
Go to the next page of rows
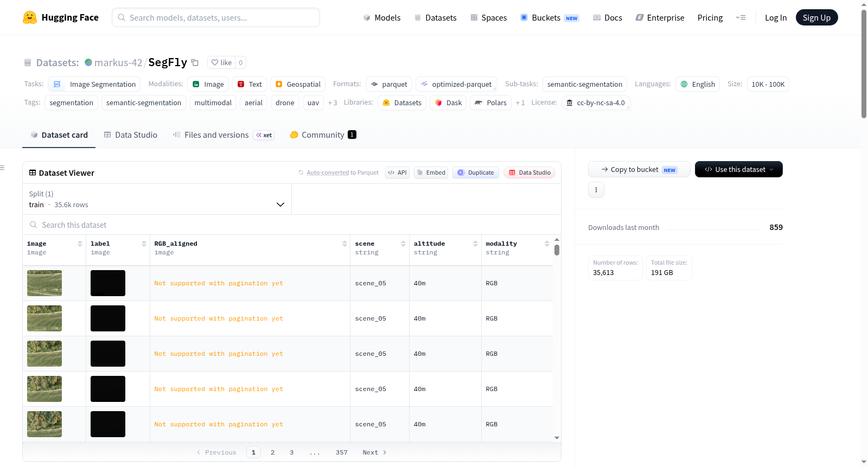tap(374, 452)
